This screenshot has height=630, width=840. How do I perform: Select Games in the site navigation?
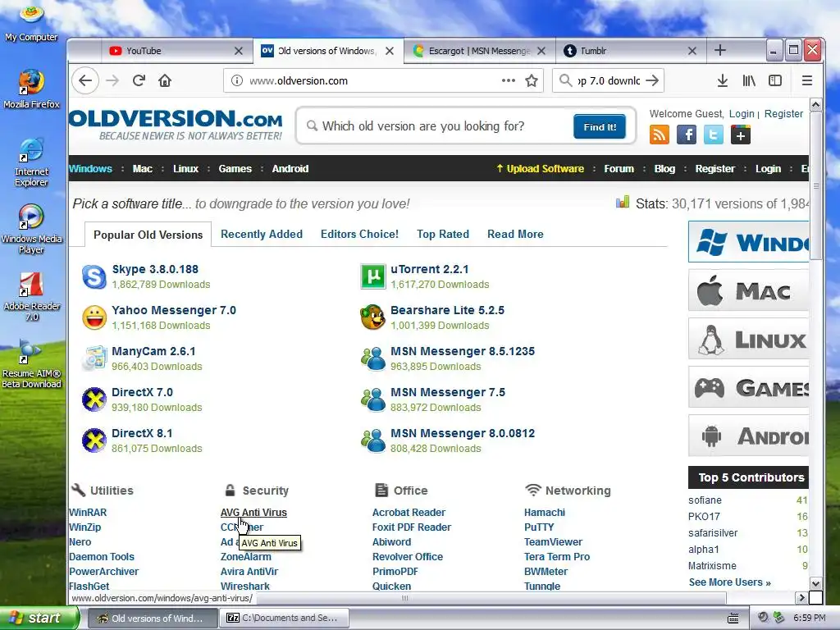235,169
